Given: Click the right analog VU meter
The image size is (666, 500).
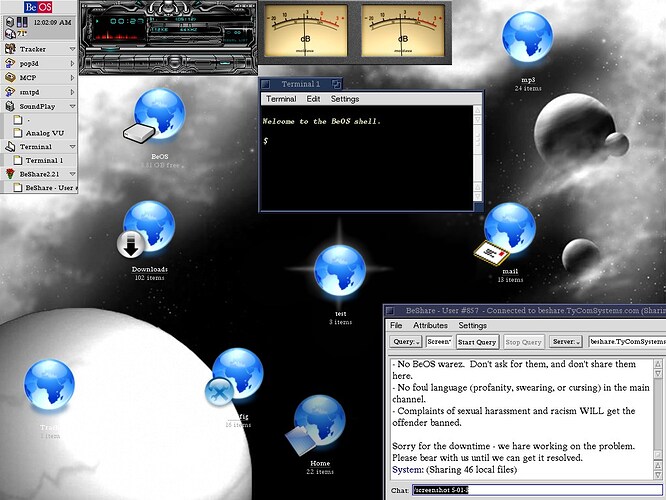Looking at the screenshot, I should 403,31.
